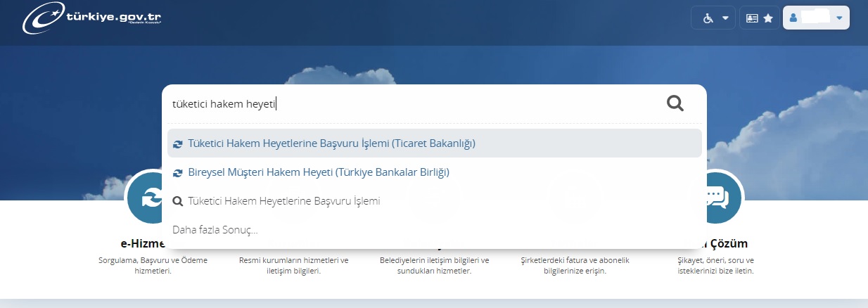Choose the plain 'Tüketici Hakem Heyetlerine Başvuru İşlemi' search suggestion
Viewport: 868px width, 308px height.
click(x=435, y=201)
